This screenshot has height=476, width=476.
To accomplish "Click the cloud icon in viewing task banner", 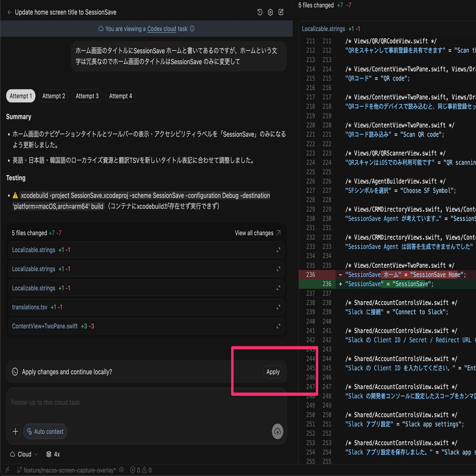I will click(x=101, y=29).
